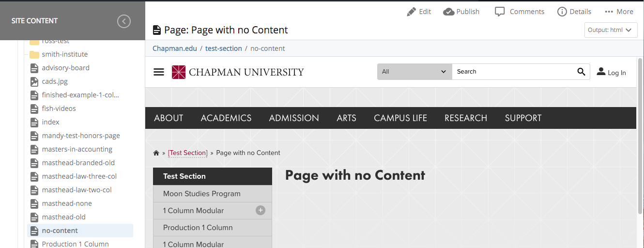Viewport: 644px width, 248px height.
Task: Click the Edit pencil icon
Action: pyautogui.click(x=412, y=12)
